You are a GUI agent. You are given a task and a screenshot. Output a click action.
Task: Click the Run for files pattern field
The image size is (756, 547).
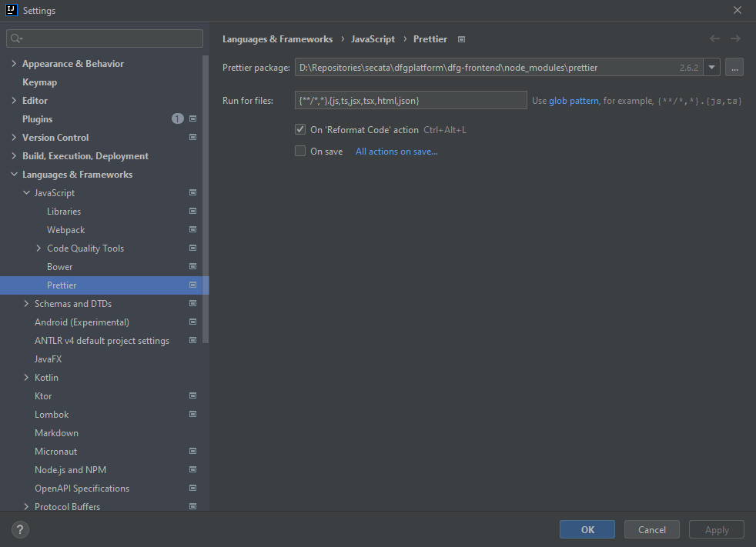click(411, 100)
